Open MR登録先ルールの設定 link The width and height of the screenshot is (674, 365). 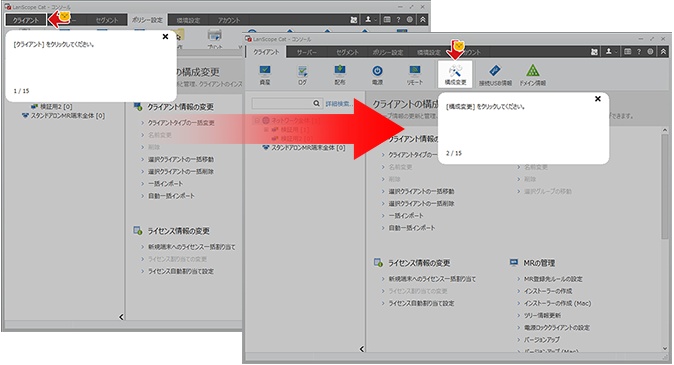pyautogui.click(x=553, y=279)
